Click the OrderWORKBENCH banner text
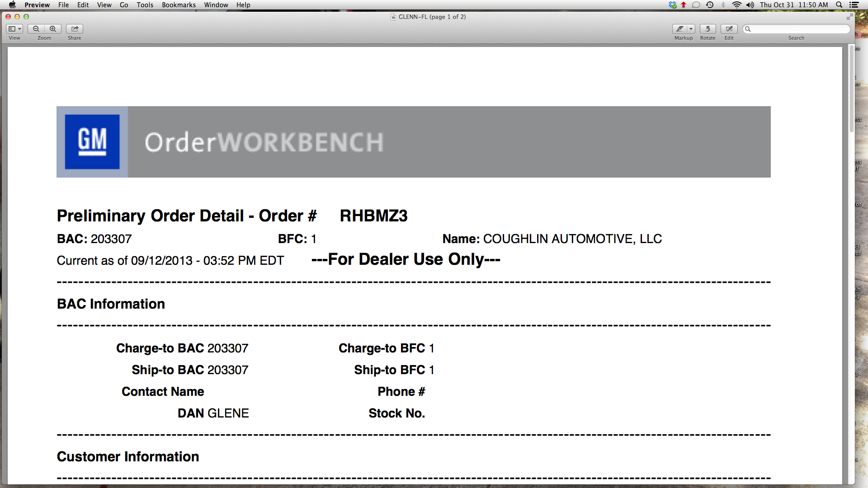 tap(264, 142)
